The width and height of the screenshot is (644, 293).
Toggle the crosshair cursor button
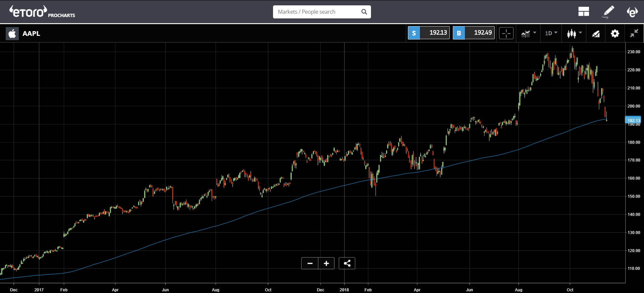pyautogui.click(x=506, y=33)
